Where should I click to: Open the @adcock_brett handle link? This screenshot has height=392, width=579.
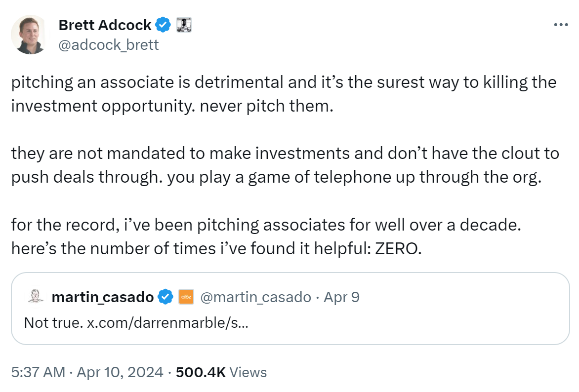[109, 44]
